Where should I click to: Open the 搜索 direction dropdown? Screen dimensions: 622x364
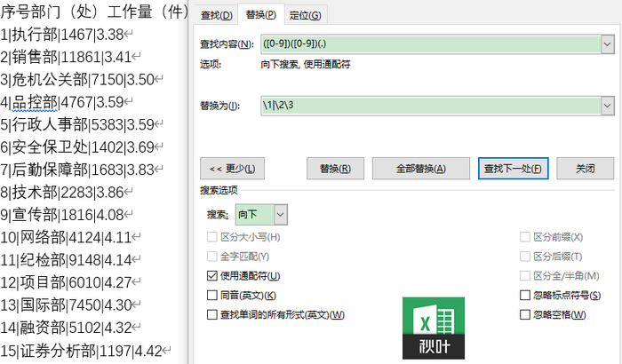pyautogui.click(x=280, y=215)
